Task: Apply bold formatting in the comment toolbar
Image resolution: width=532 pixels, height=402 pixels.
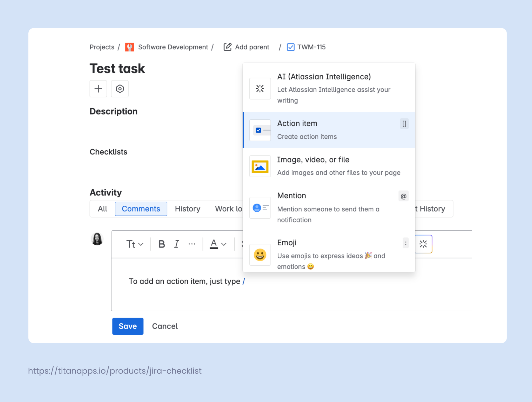Action: (x=162, y=244)
